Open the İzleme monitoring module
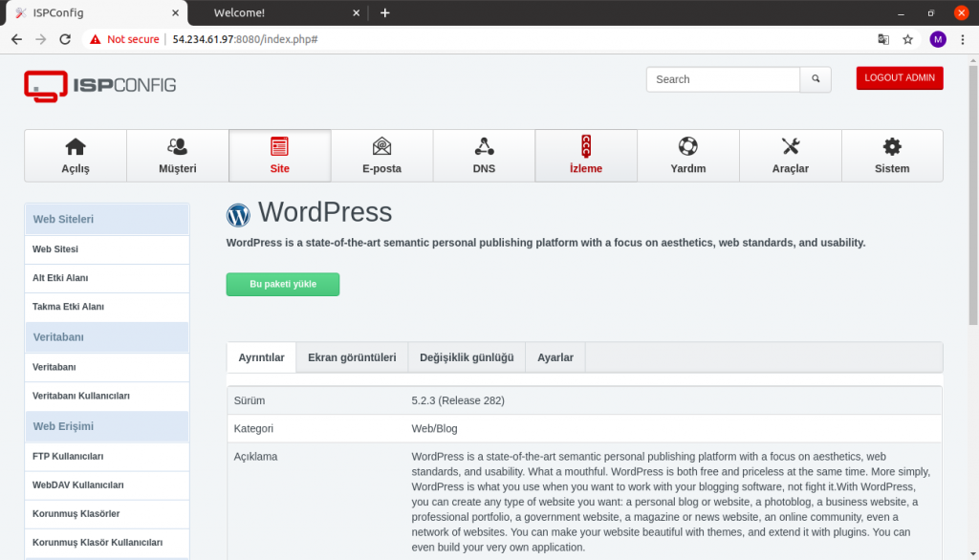The height and width of the screenshot is (560, 979). tap(586, 156)
